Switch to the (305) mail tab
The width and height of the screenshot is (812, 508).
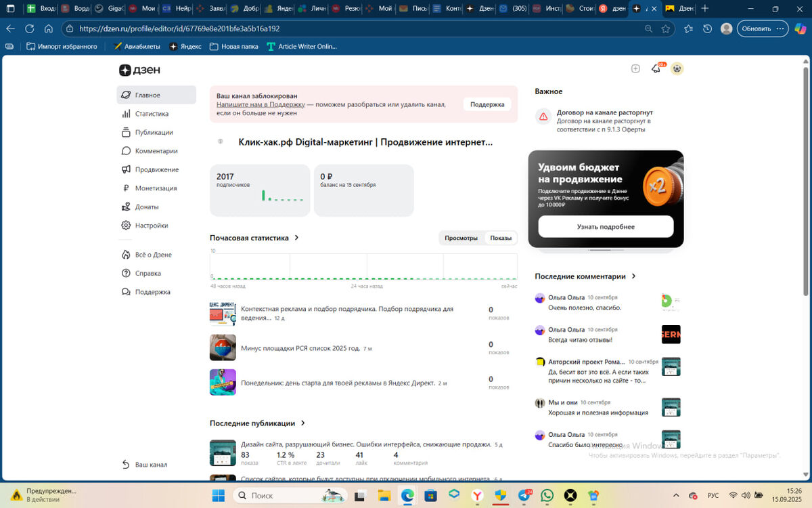tap(513, 9)
